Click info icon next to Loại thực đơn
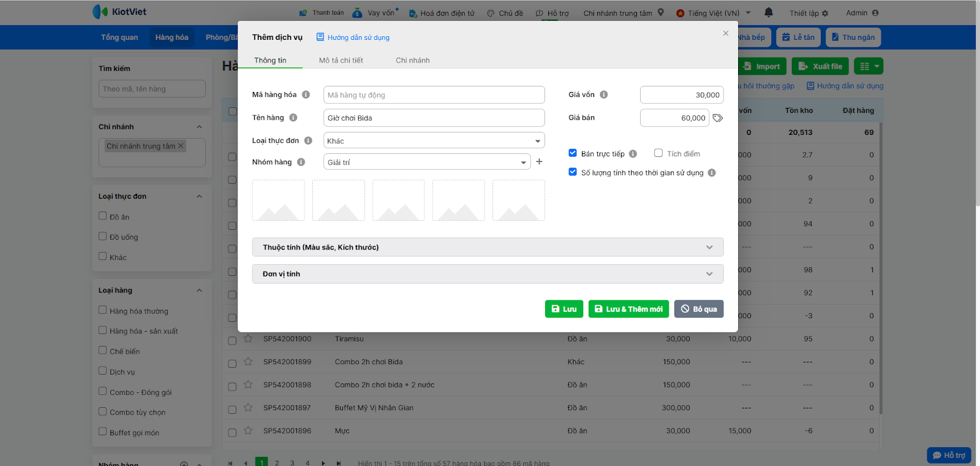Screen dimensions: 980x466 (308, 140)
